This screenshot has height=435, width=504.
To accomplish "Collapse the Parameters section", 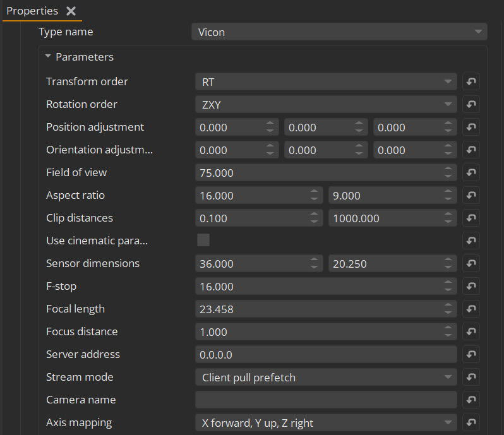I will (x=48, y=57).
